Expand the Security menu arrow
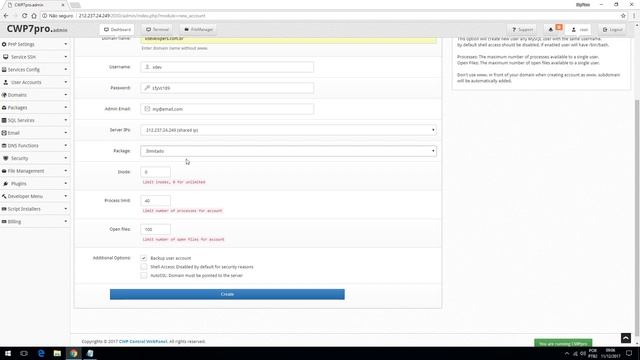The image size is (640, 360). click(x=66, y=158)
